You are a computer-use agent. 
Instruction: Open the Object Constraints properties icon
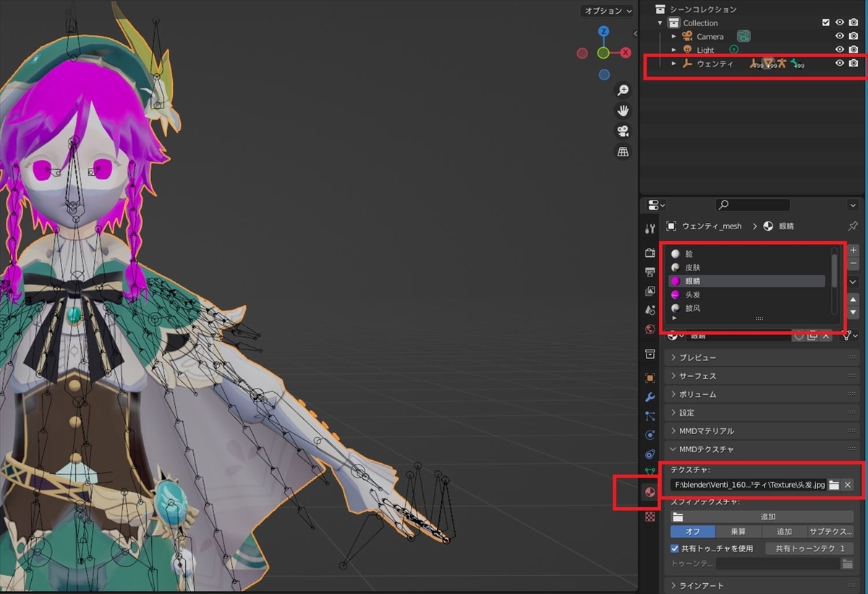pyautogui.click(x=650, y=454)
